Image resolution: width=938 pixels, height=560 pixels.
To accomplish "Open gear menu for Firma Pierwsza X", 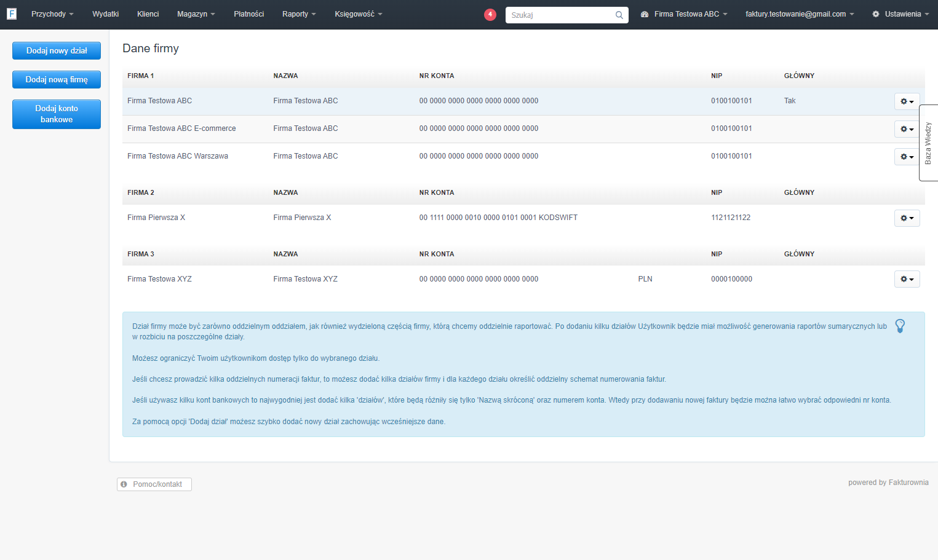I will (907, 218).
